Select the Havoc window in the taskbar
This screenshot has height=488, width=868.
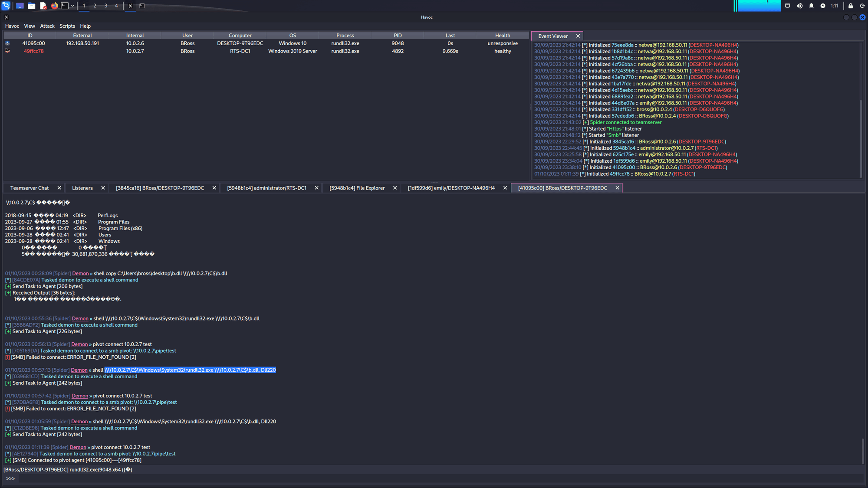pyautogui.click(x=130, y=6)
